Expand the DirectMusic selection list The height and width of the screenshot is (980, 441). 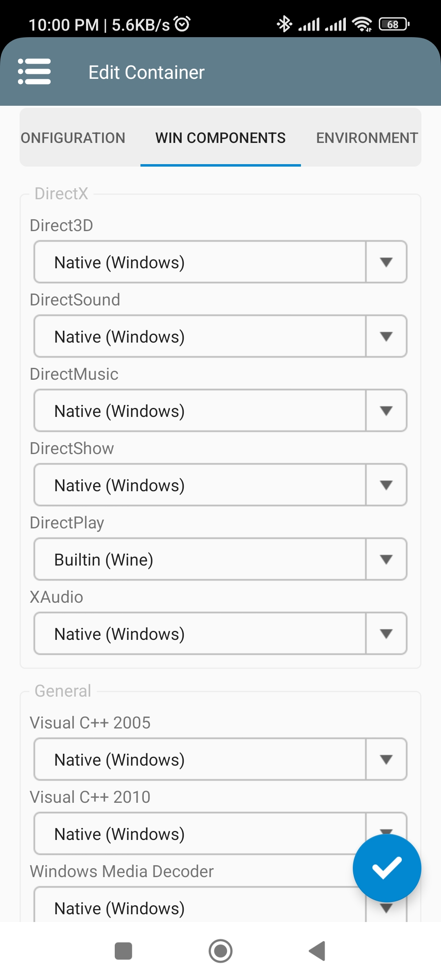click(x=220, y=411)
